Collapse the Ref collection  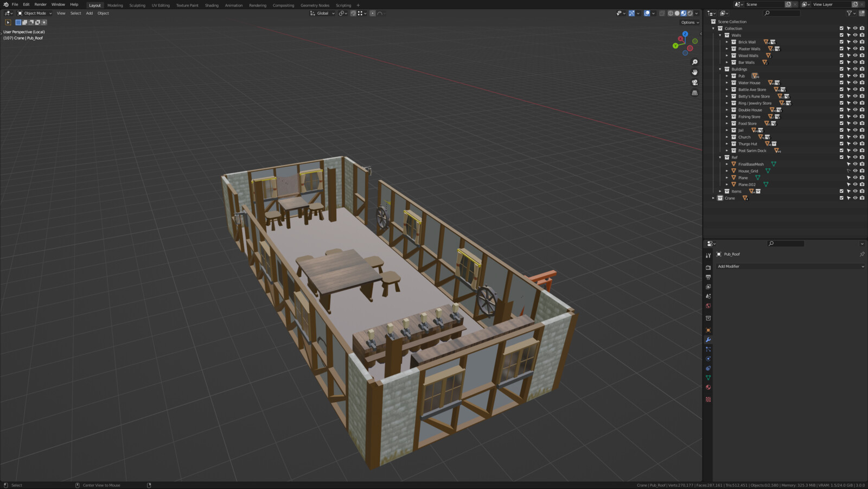720,157
